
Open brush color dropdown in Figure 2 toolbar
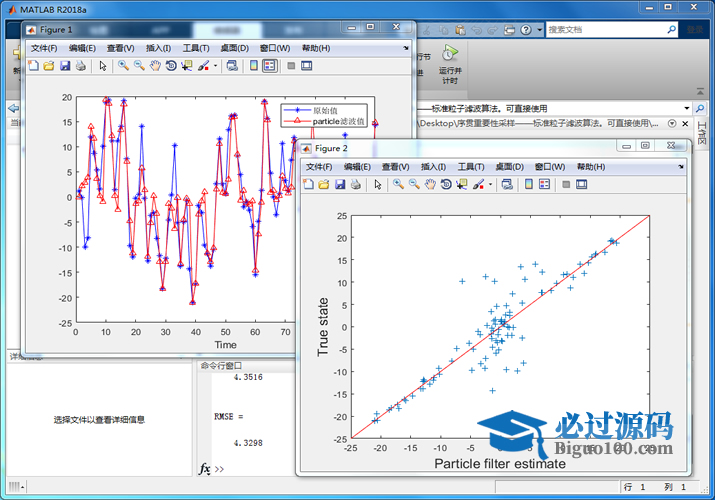click(x=490, y=185)
